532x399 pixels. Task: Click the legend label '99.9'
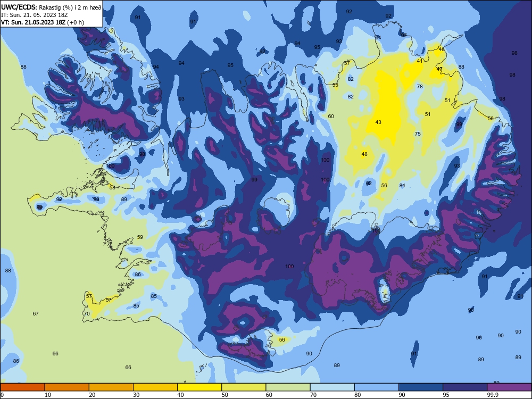[493, 395]
